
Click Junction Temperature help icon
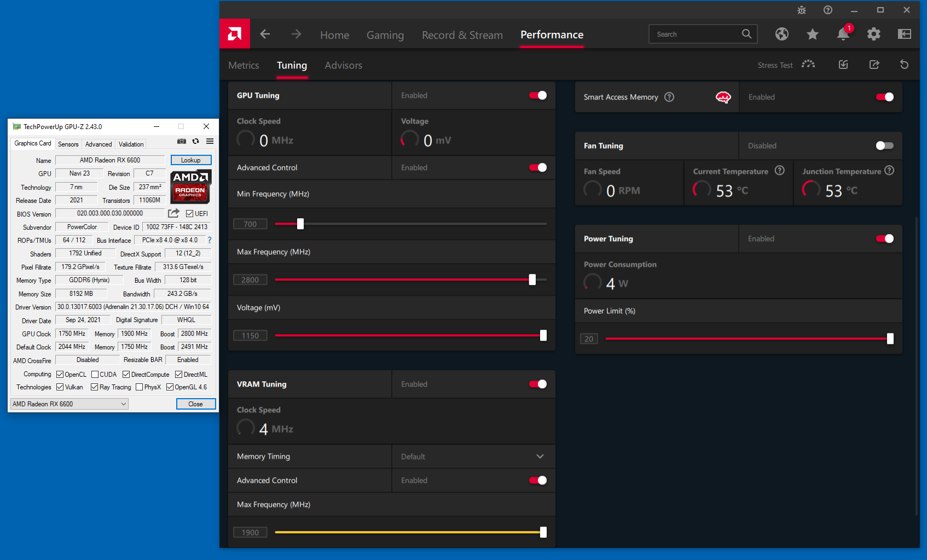click(889, 171)
